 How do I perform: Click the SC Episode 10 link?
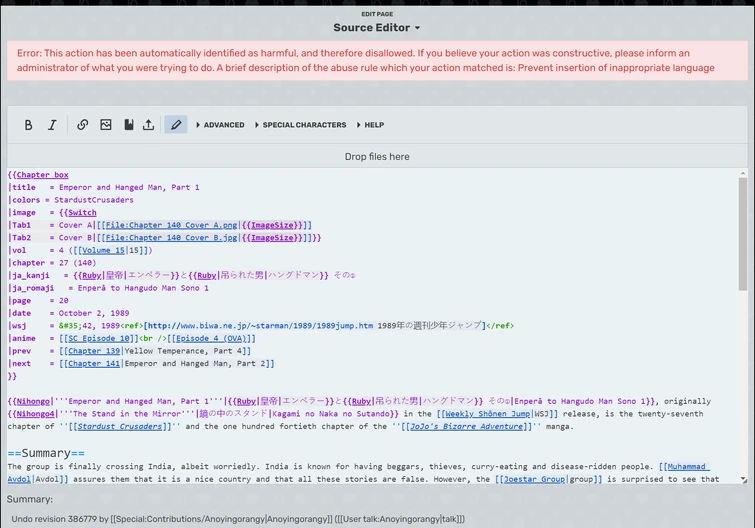[99, 338]
